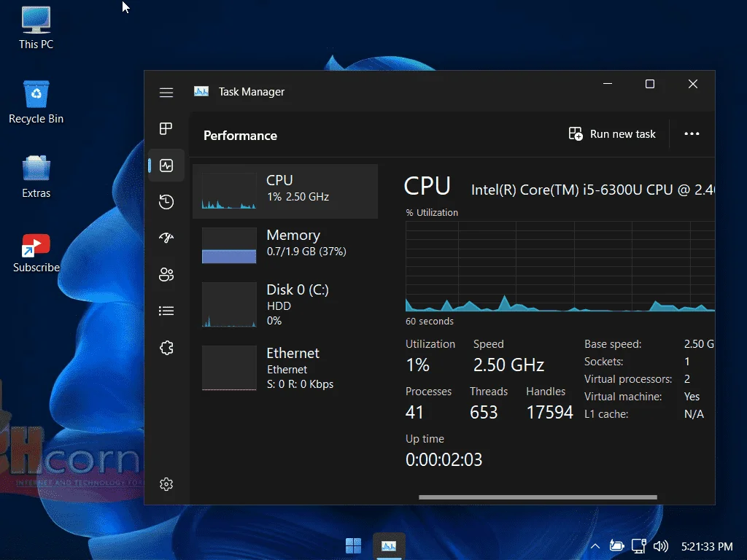Open the Services page icon
The image size is (747, 560).
pos(166,348)
